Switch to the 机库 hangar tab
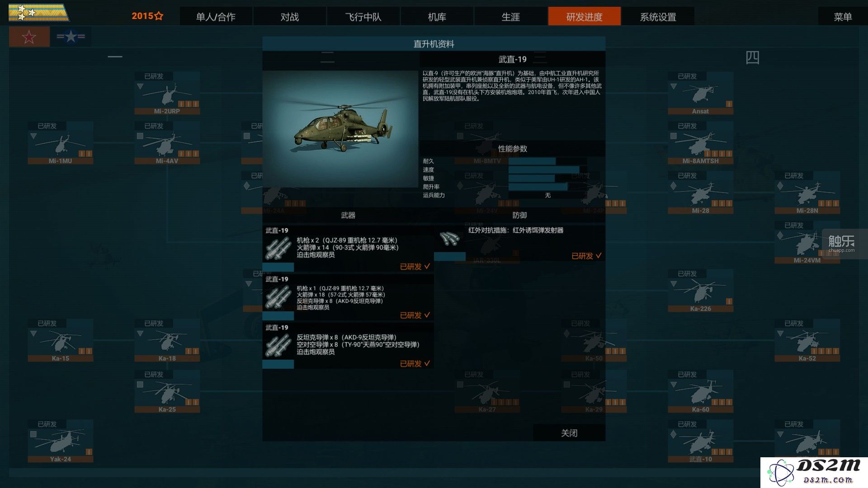This screenshot has width=868, height=488. click(x=437, y=17)
